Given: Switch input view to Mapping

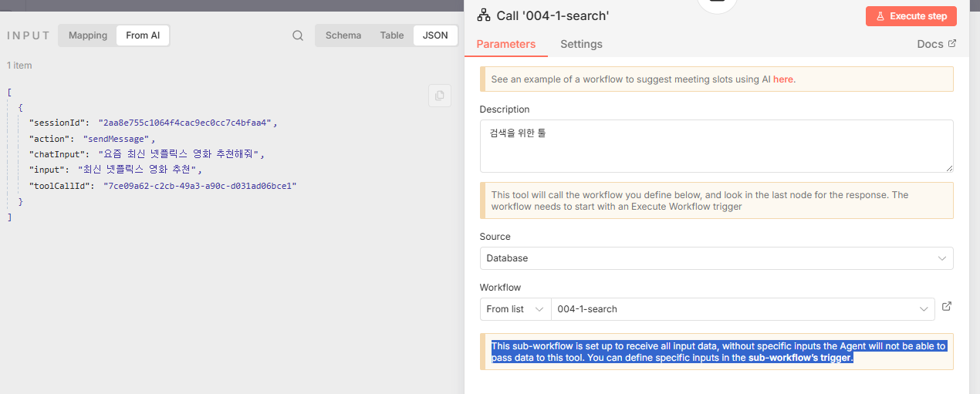Looking at the screenshot, I should pyautogui.click(x=88, y=35).
